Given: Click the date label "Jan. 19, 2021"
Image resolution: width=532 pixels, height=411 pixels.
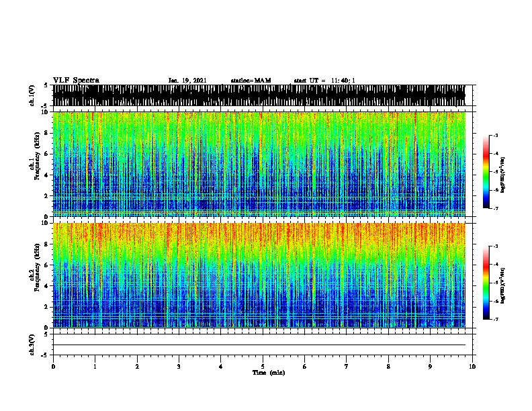Looking at the screenshot, I should 187,81.
